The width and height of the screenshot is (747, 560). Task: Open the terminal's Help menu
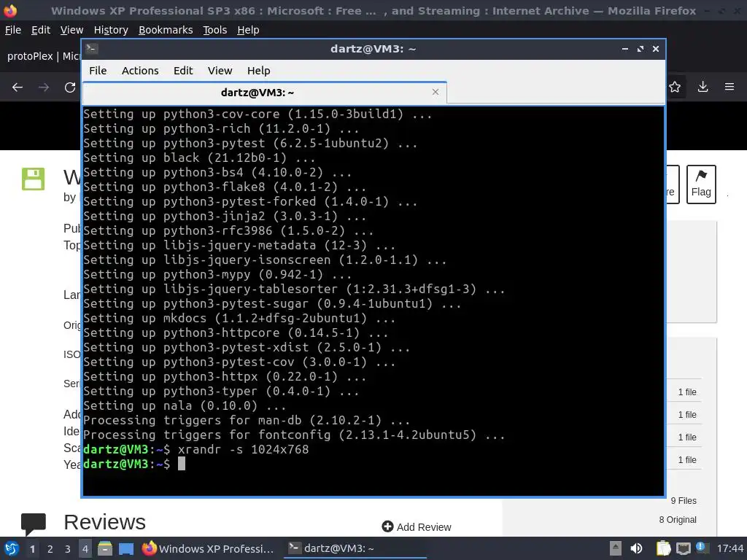coord(259,71)
